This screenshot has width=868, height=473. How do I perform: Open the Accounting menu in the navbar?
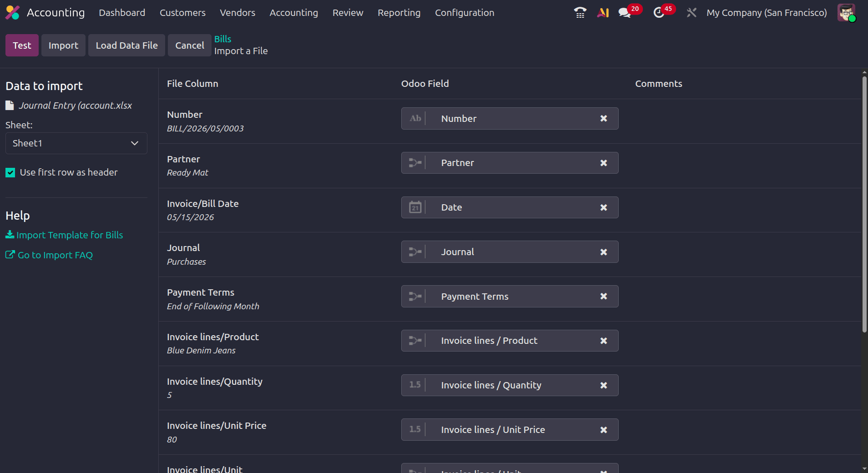pos(294,13)
